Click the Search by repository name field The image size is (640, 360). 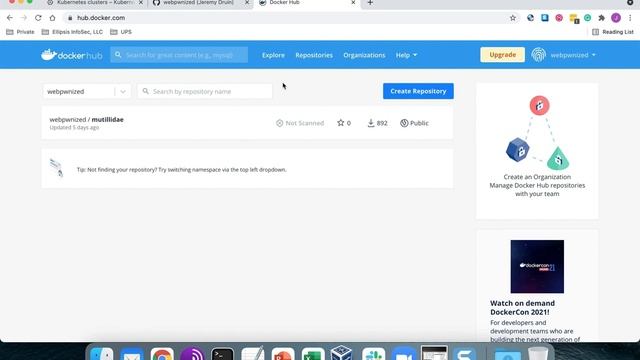205,91
